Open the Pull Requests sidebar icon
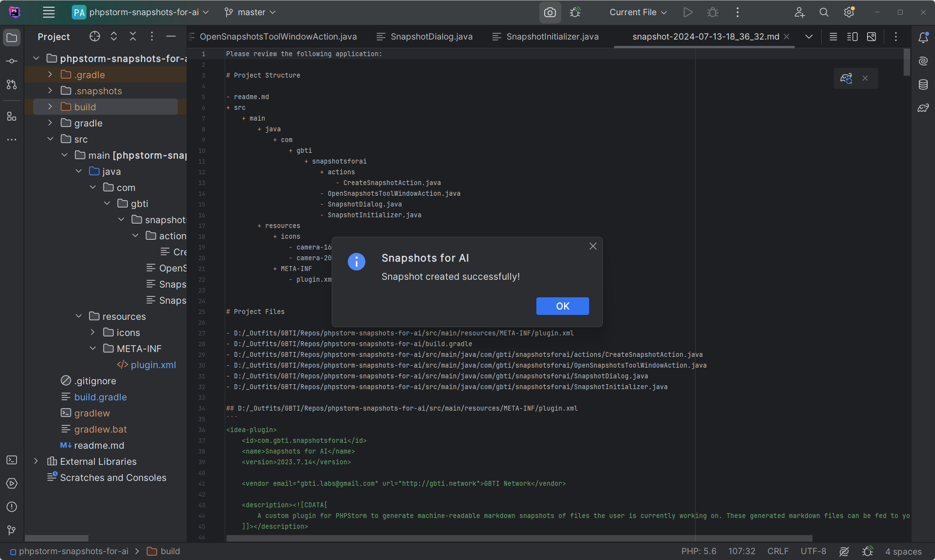The image size is (935, 560). 12,84
